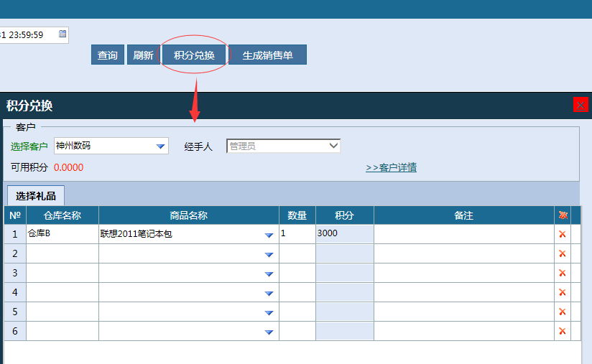Click the 生成销售单 button
The image size is (592, 364).
(x=267, y=55)
